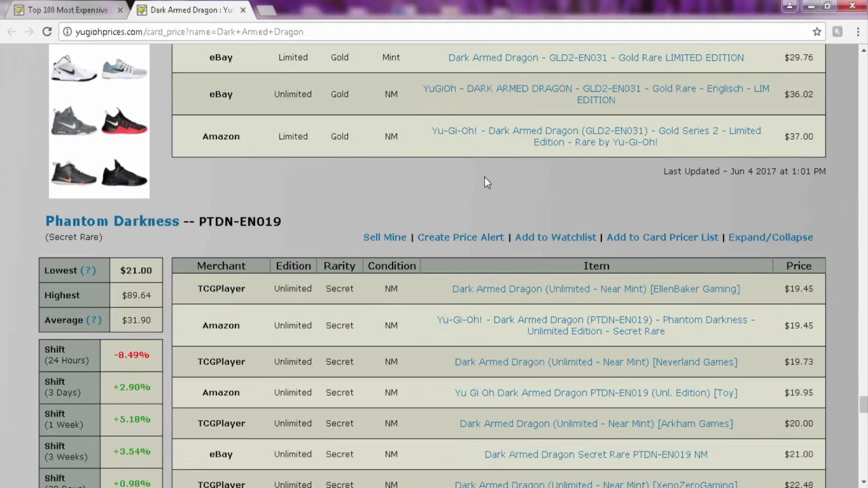Screen dimensions: 868x488
Task: Click the Highest price value $89.64
Action: [136, 295]
